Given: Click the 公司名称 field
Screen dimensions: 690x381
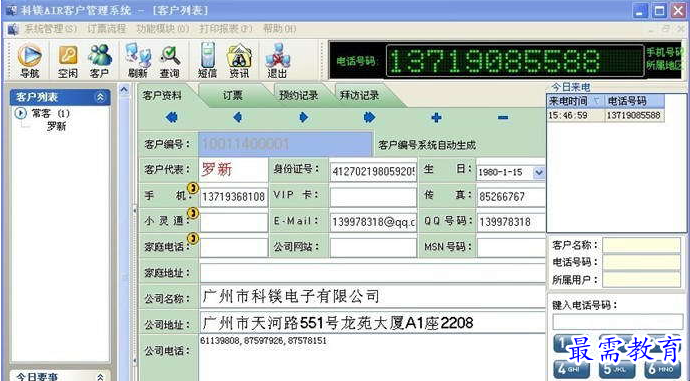Looking at the screenshot, I should [372, 297].
